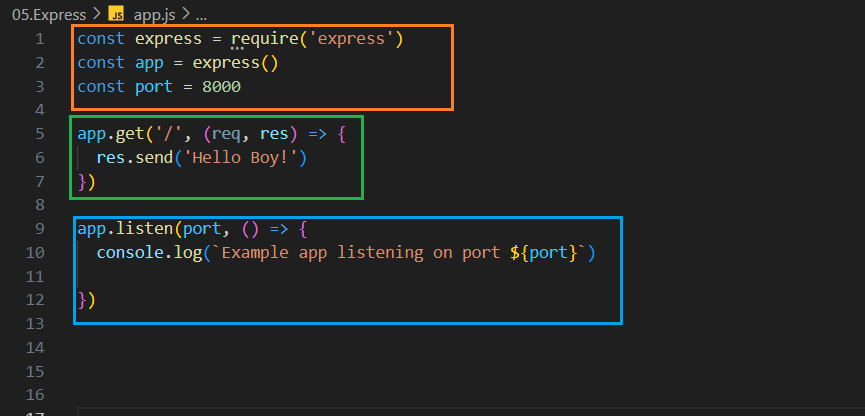The width and height of the screenshot is (865, 416).
Task: Click the breadcrumb ellipsis after app.js
Action: (201, 17)
